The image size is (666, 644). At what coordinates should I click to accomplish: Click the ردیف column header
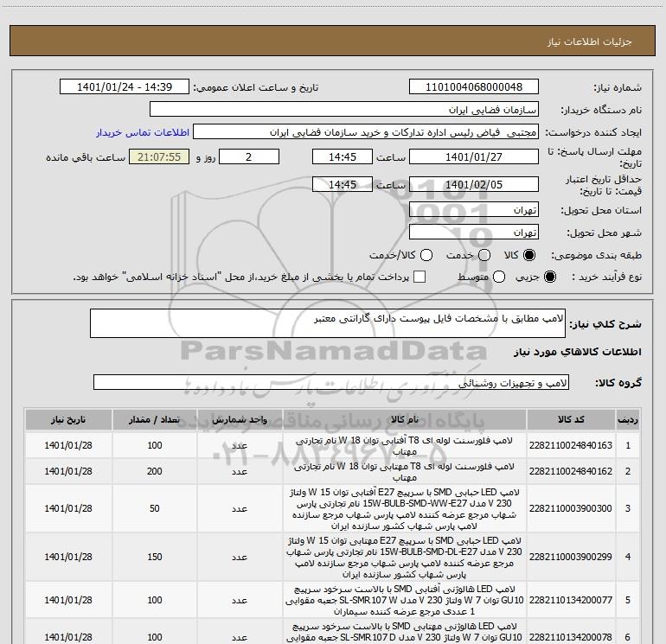click(628, 419)
